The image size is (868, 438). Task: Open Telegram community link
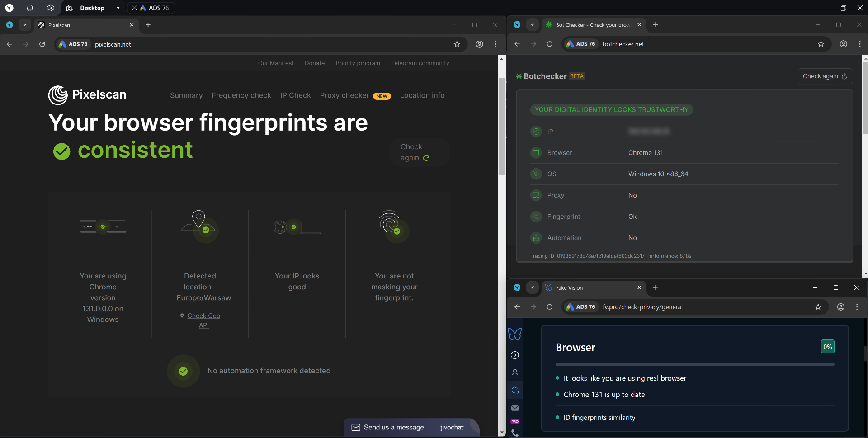[420, 63]
